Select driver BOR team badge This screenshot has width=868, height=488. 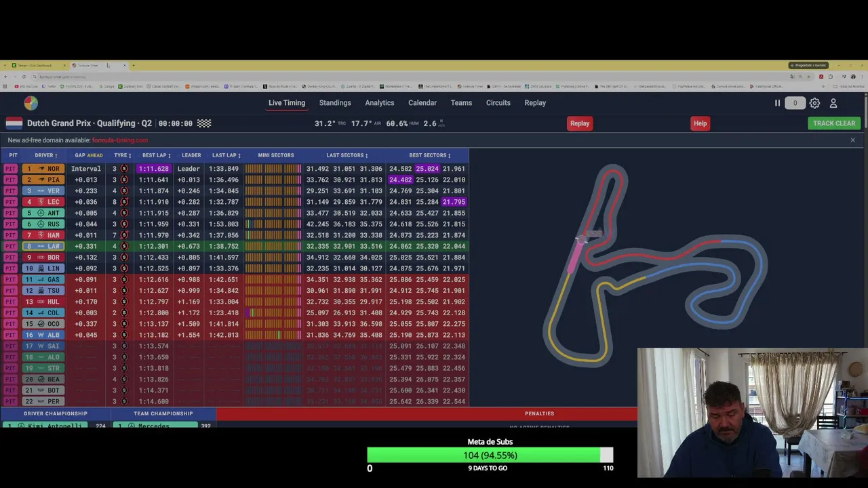43,258
